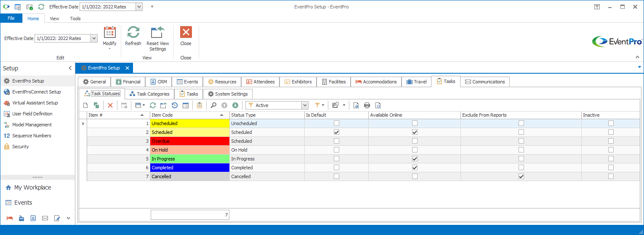Sort by the Status Type column header
This screenshot has width=644, height=235.
tap(267, 115)
